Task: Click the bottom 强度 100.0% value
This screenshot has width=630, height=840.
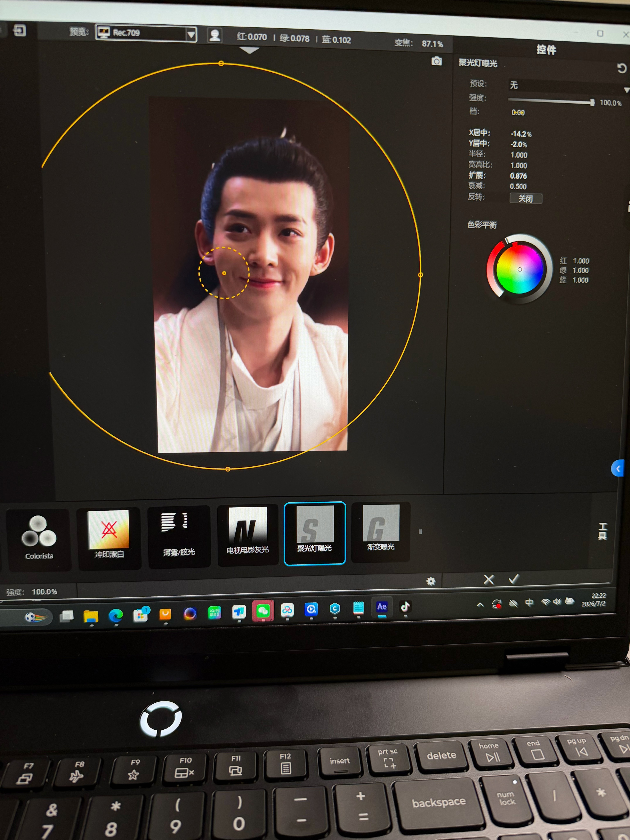Action: [45, 592]
